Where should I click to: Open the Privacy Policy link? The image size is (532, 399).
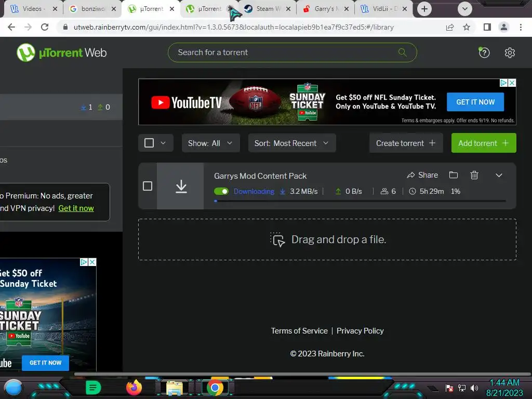pyautogui.click(x=360, y=331)
